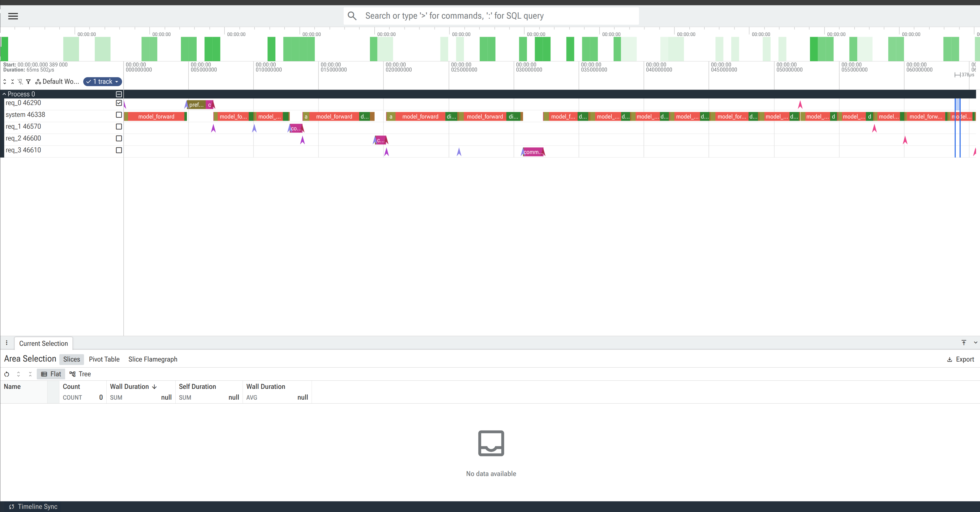Open Timeline Sync in status bar
Screen dimensions: 980x512
pos(33,507)
